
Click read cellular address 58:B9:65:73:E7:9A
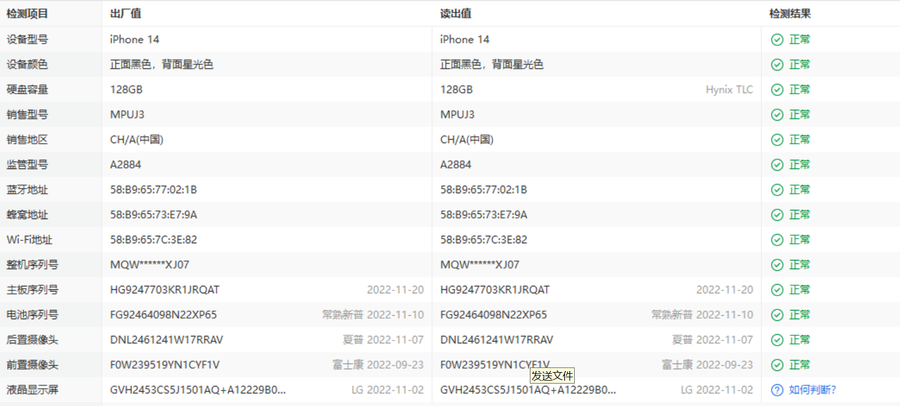[x=484, y=215]
